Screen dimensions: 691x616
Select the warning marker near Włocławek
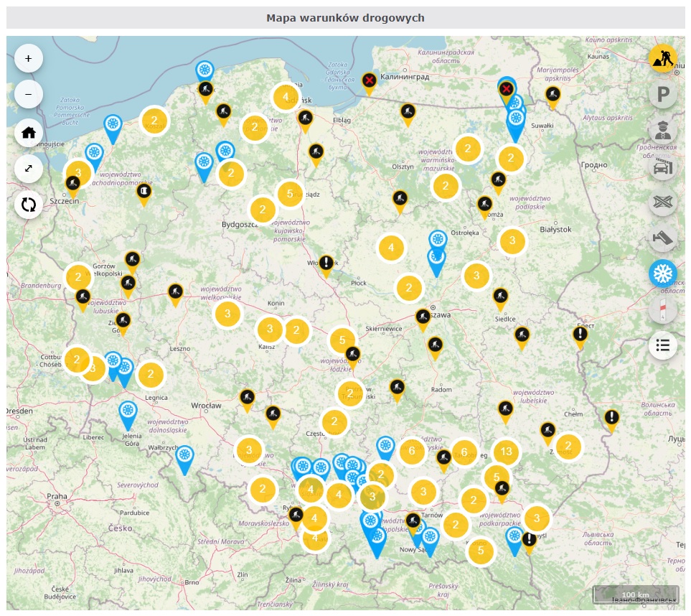point(326,263)
